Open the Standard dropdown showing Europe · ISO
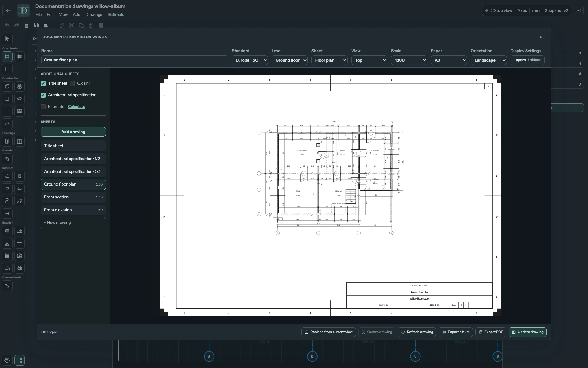 click(250, 60)
